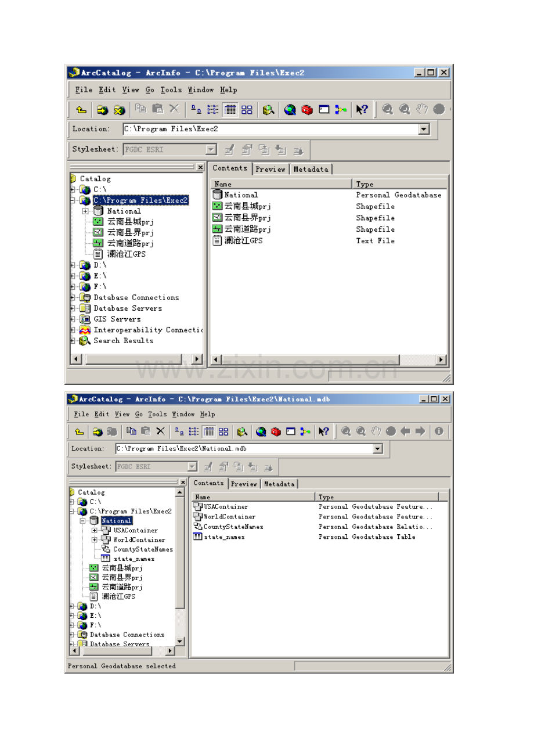Viewport: 534px width, 756px height.
Task: Select Database Servers in Exec2 window tree
Action: pos(128,308)
